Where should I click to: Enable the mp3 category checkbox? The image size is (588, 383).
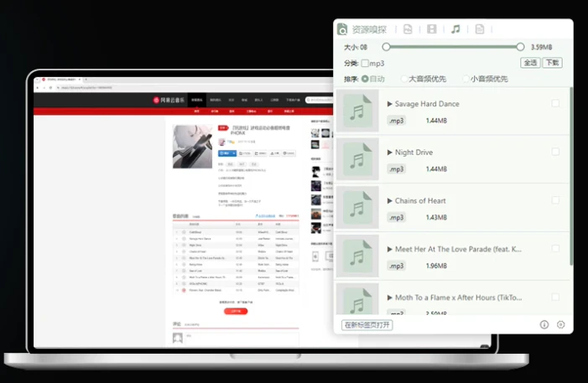tap(365, 63)
